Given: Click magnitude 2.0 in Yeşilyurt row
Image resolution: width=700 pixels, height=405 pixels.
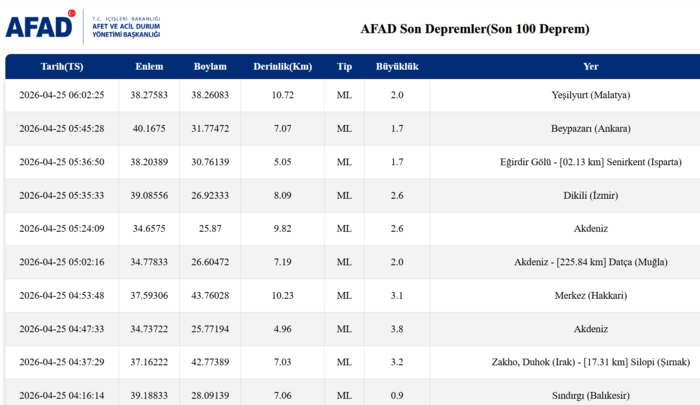Looking at the screenshot, I should [x=397, y=95].
